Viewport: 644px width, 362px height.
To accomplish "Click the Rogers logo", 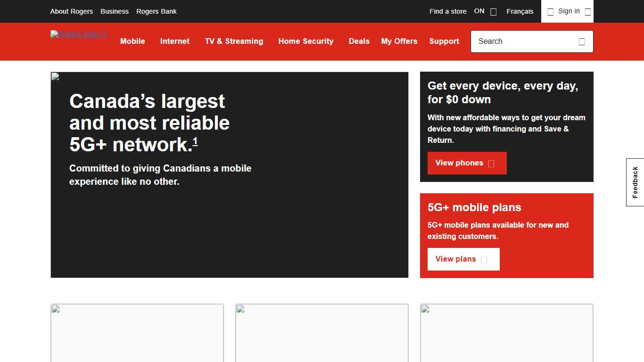I will click(x=78, y=34).
